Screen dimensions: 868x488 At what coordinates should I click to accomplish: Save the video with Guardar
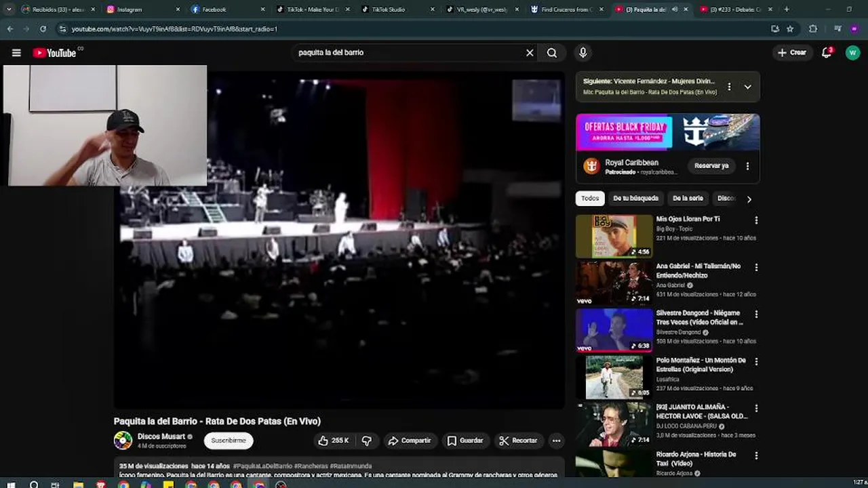point(465,441)
